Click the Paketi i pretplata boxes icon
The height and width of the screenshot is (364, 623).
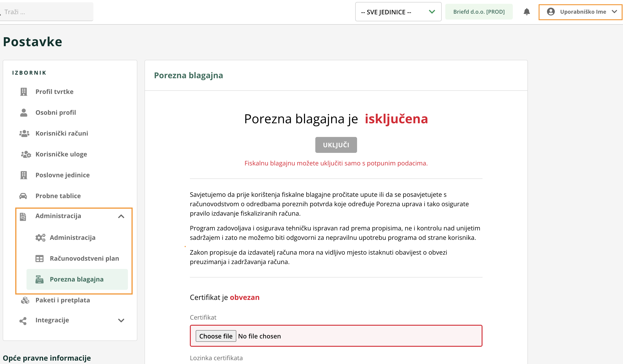pos(25,300)
